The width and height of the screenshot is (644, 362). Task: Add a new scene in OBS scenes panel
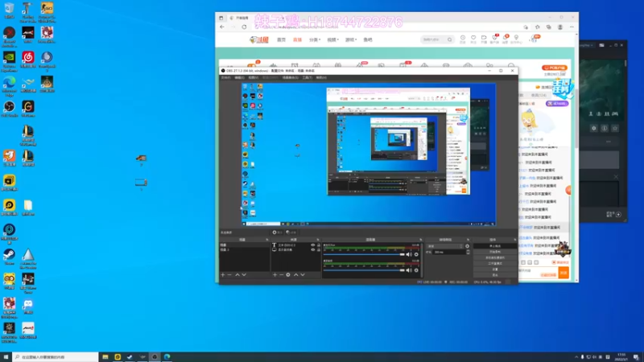point(223,274)
